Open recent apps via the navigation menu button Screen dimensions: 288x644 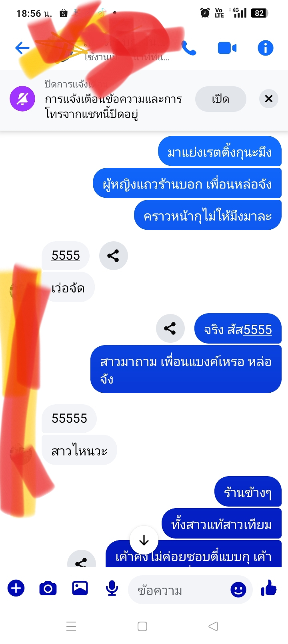(71, 626)
